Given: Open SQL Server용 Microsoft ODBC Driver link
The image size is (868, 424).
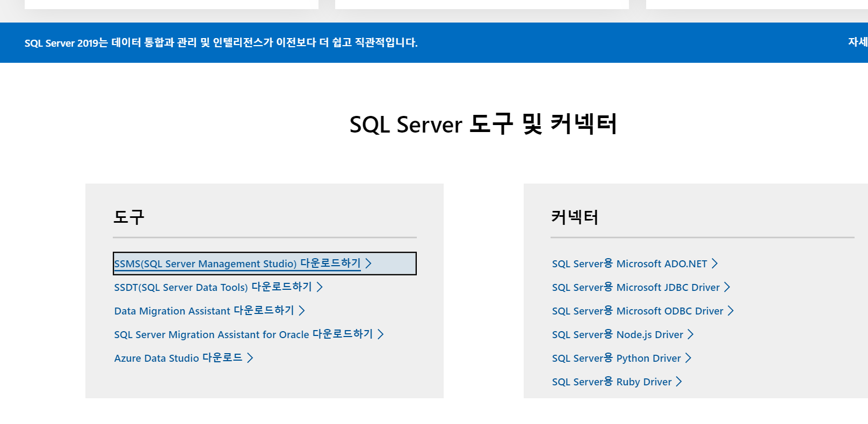Looking at the screenshot, I should pyautogui.click(x=643, y=311).
